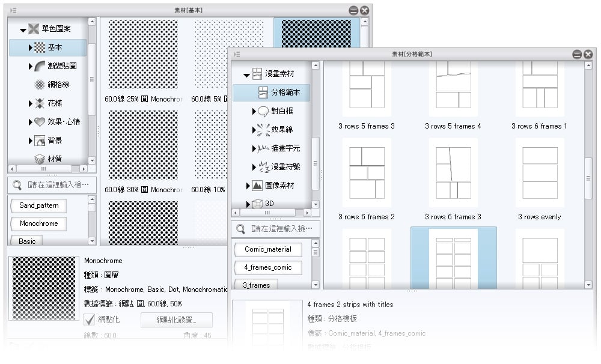Select the 效果線 effect lines icon
The height and width of the screenshot is (364, 601).
click(x=263, y=130)
